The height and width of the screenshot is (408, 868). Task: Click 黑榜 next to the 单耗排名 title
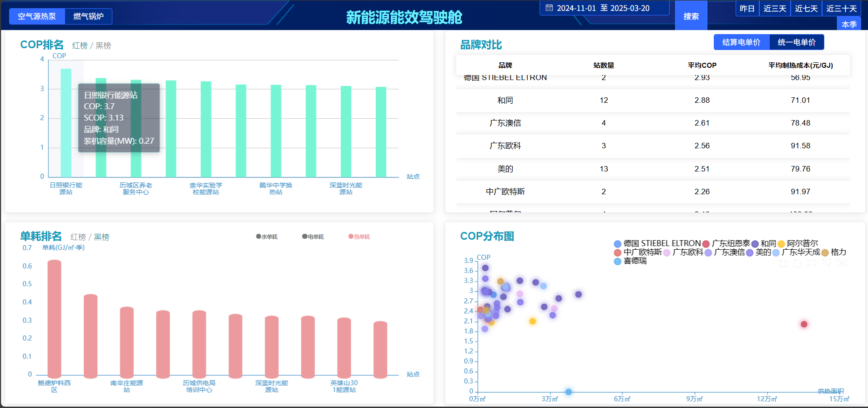[101, 237]
